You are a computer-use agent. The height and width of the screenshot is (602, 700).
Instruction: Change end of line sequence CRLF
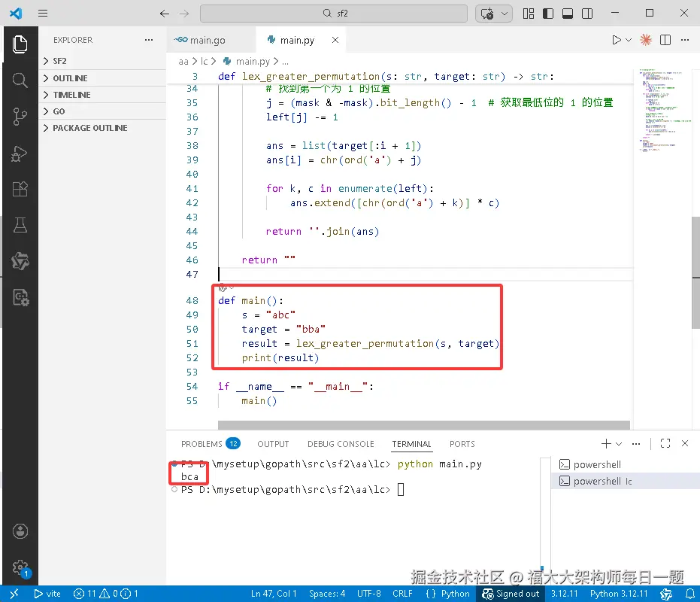click(x=402, y=594)
